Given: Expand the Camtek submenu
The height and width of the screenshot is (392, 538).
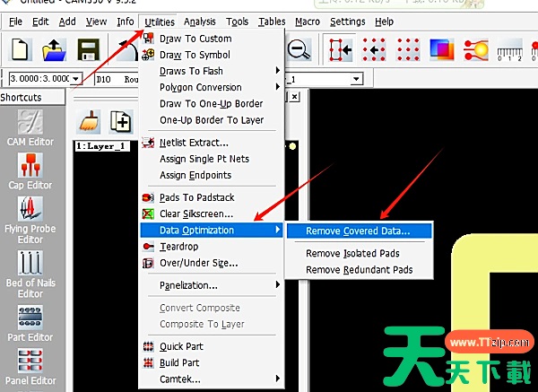Looking at the screenshot, I should click(x=212, y=379).
